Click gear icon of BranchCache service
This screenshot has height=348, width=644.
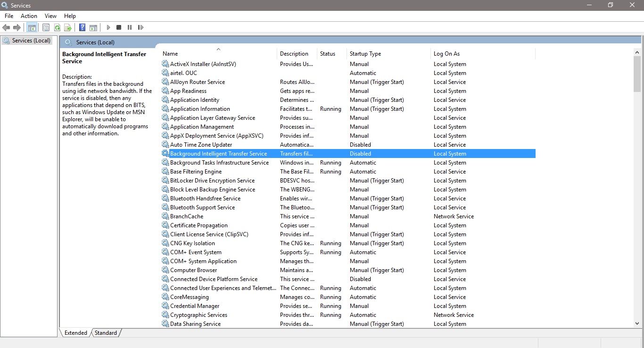pos(165,216)
